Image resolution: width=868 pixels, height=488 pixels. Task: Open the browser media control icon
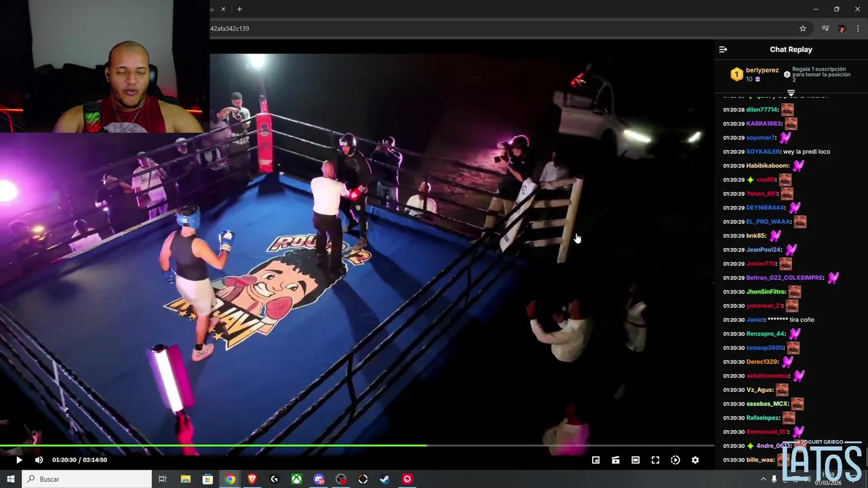point(825,28)
